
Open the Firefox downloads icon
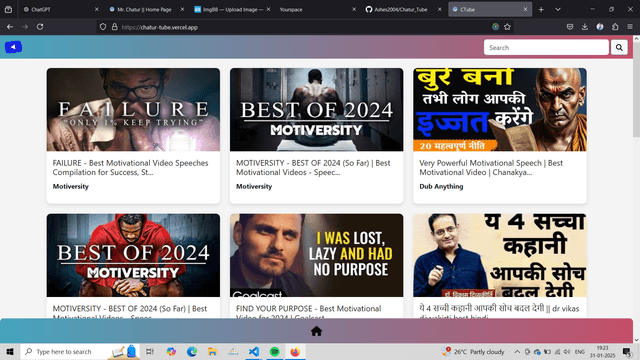(x=584, y=27)
